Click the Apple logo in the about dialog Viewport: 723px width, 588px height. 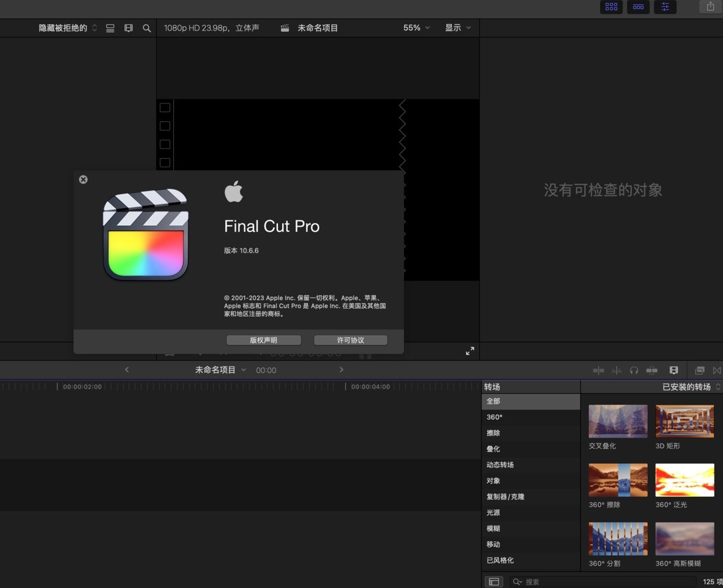pyautogui.click(x=234, y=191)
